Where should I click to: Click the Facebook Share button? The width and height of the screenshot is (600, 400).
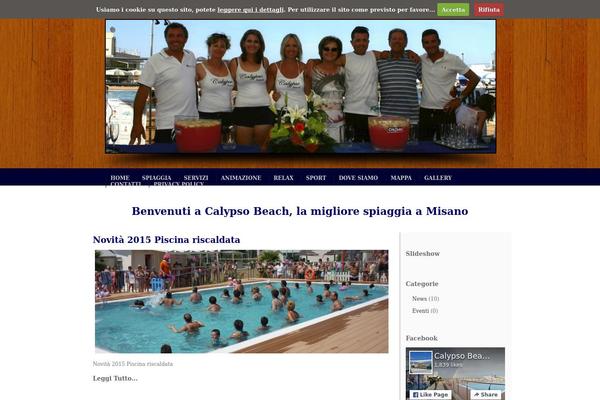tap(486, 395)
